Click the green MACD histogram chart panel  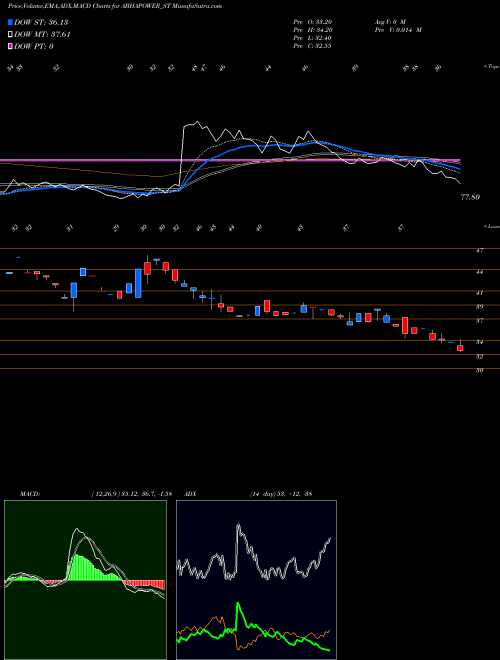[x=85, y=580]
